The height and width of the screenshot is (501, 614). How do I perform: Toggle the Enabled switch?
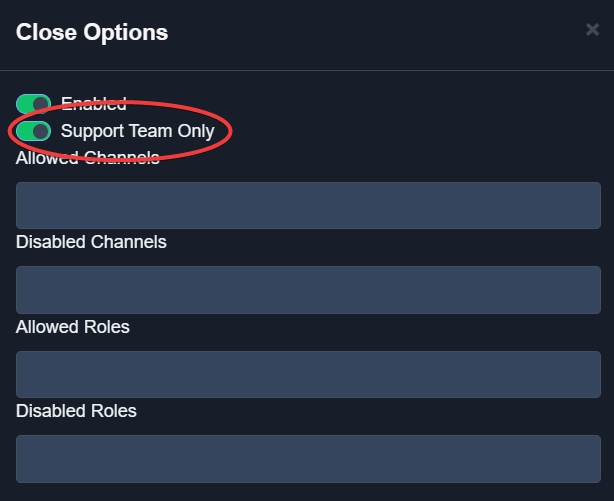pyautogui.click(x=33, y=104)
